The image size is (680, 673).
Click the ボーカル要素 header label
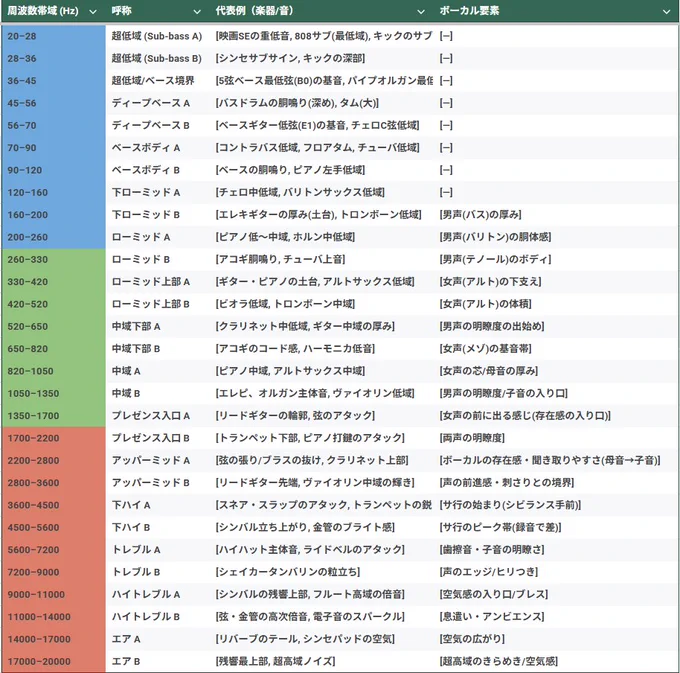coord(469,11)
